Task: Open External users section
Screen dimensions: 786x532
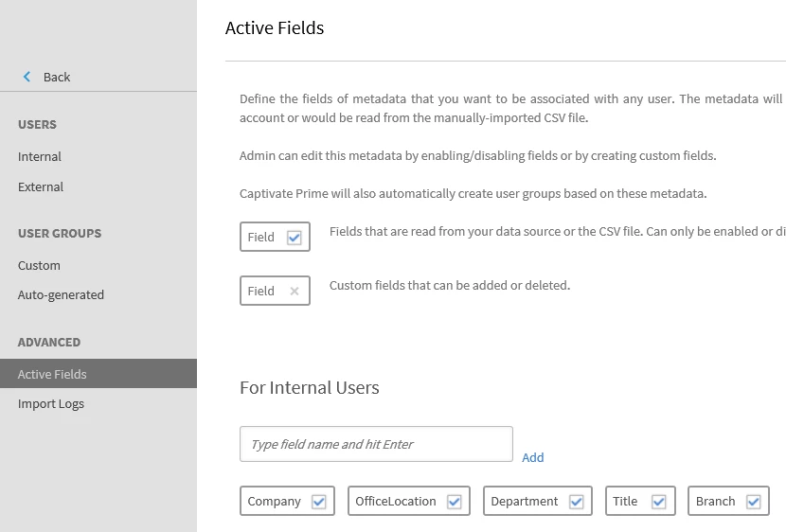Action: pos(41,187)
